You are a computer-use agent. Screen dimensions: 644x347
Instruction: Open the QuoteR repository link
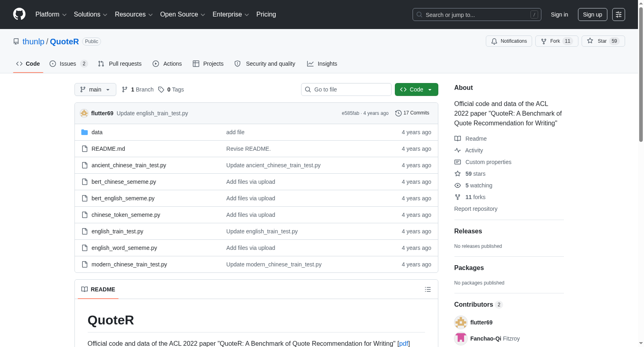[x=64, y=42]
